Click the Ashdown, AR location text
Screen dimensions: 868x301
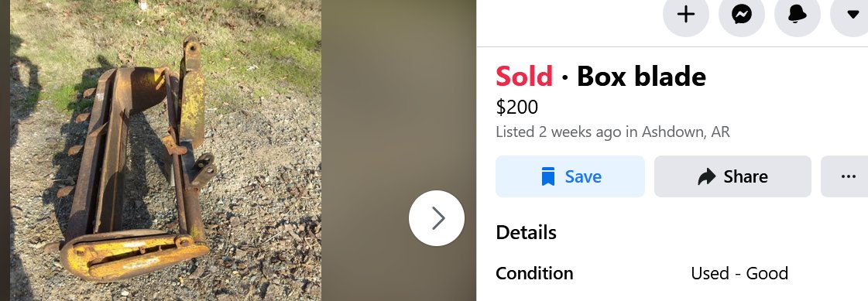(685, 132)
